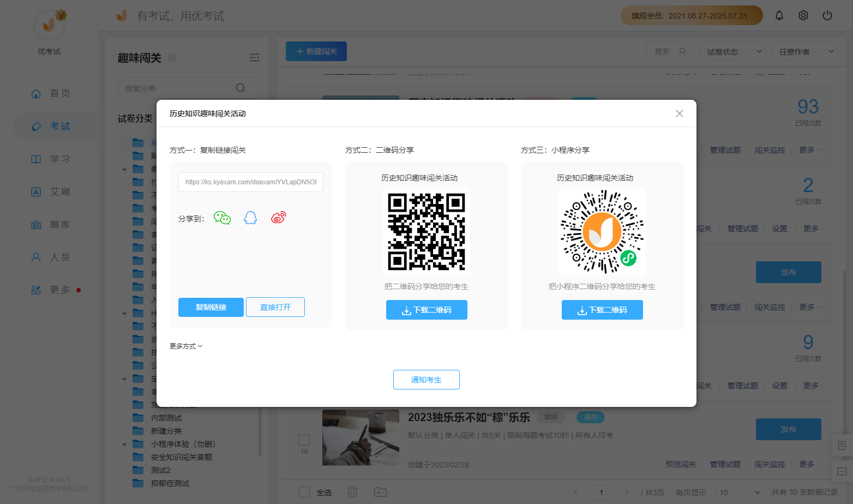The height and width of the screenshot is (504, 853).
Task: Open the hamburger menu beside 趣味闯关
Action: coord(254,58)
